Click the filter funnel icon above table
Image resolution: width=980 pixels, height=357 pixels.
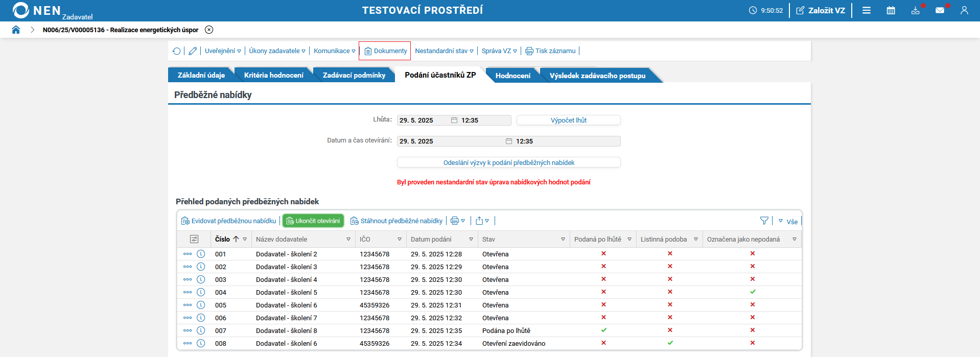click(x=764, y=221)
